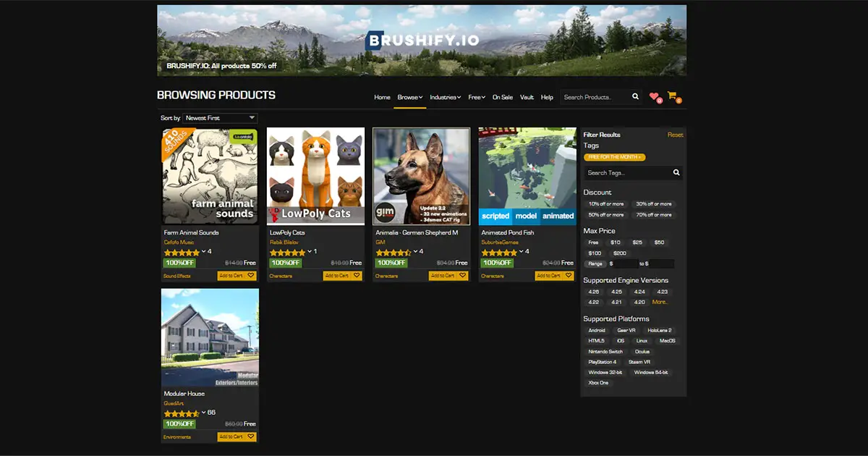Expand rating breakdown chevron for Farm Animal Sounds
The width and height of the screenshot is (868, 456).
click(204, 252)
